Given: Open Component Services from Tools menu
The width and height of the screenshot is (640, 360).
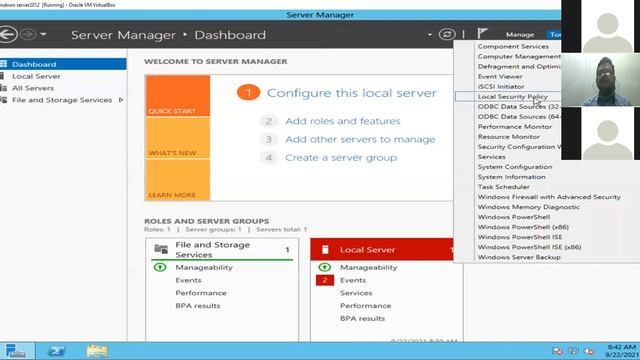Looking at the screenshot, I should click(x=513, y=47).
